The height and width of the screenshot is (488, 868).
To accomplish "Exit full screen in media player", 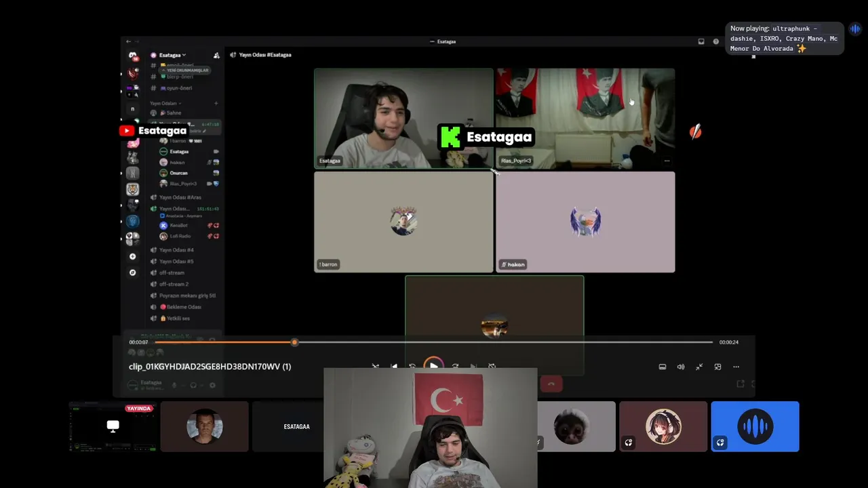I will 699,367.
